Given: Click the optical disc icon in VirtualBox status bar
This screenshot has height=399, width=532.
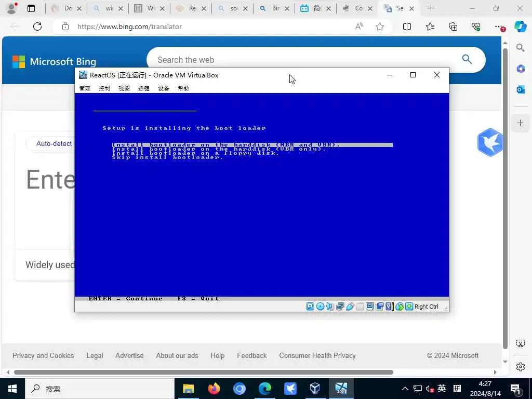Looking at the screenshot, I should [320, 307].
